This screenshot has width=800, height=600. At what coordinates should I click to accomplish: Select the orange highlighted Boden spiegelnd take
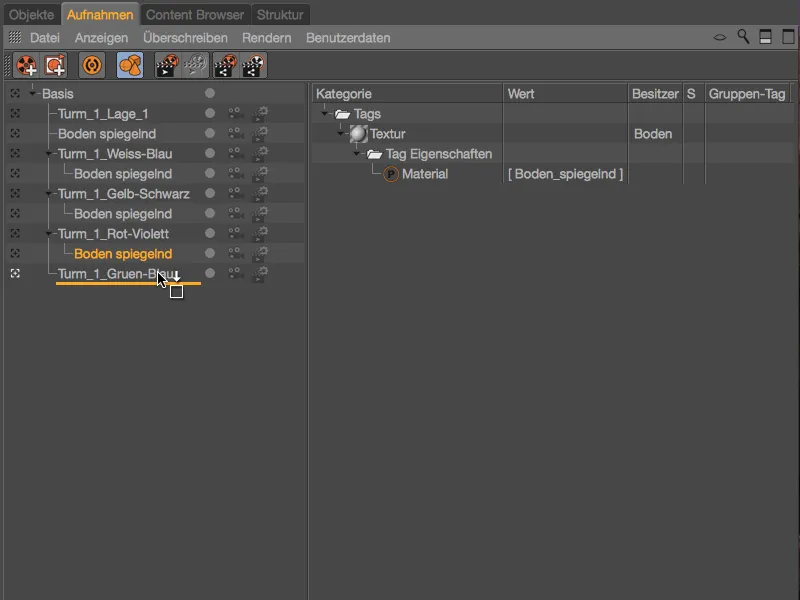[x=123, y=254]
